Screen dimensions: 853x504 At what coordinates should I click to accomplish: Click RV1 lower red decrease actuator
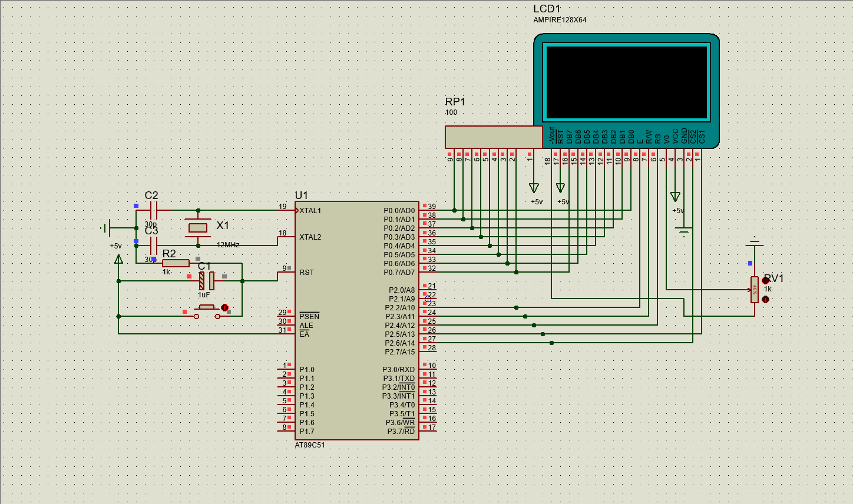click(765, 299)
